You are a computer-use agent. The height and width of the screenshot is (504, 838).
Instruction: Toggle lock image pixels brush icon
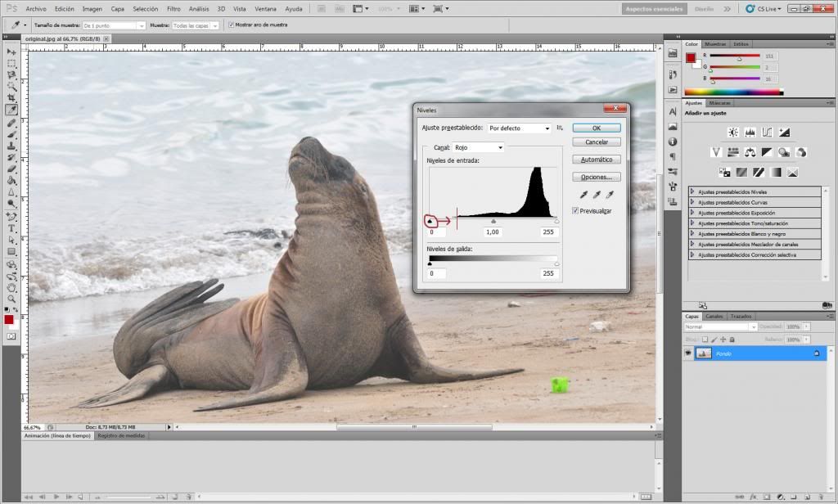tap(714, 340)
